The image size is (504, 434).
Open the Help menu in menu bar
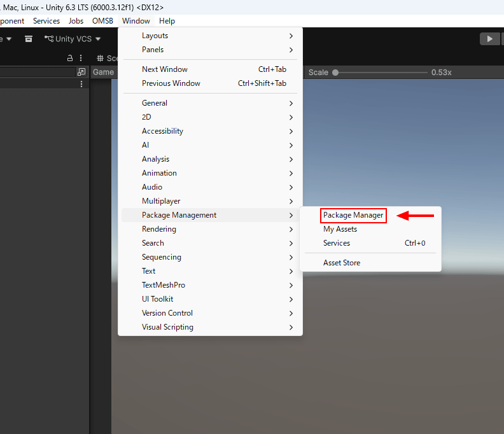tap(167, 21)
